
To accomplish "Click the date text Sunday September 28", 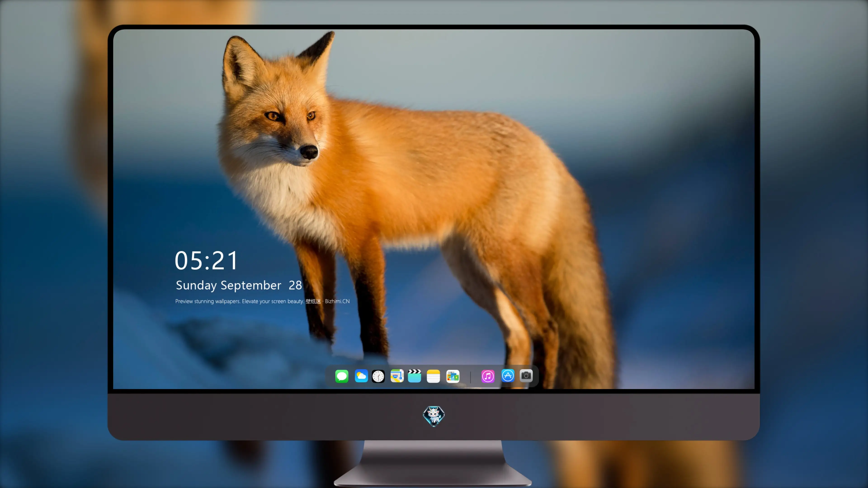I will (x=238, y=285).
